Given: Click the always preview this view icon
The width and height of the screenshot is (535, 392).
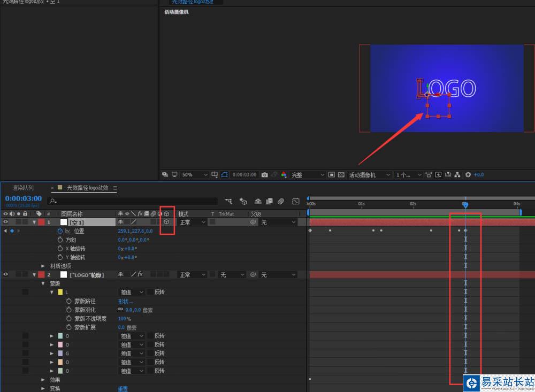Looking at the screenshot, I should click(165, 175).
